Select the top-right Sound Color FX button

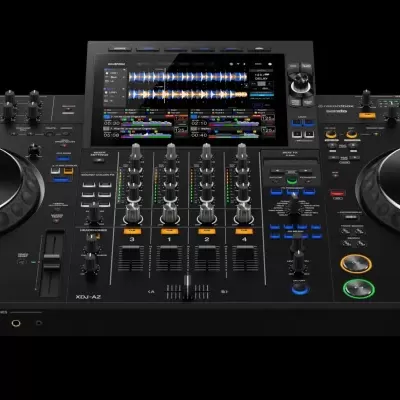pyautogui.click(x=105, y=184)
